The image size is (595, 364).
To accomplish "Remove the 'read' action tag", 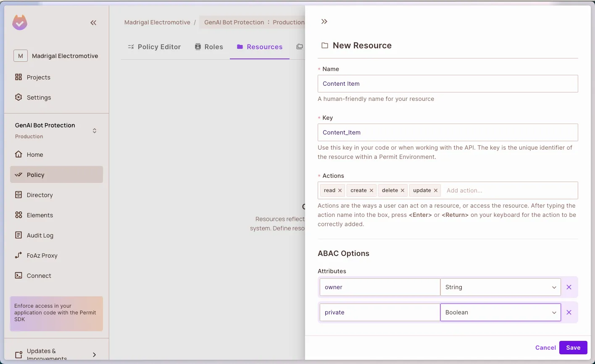I will tap(340, 190).
